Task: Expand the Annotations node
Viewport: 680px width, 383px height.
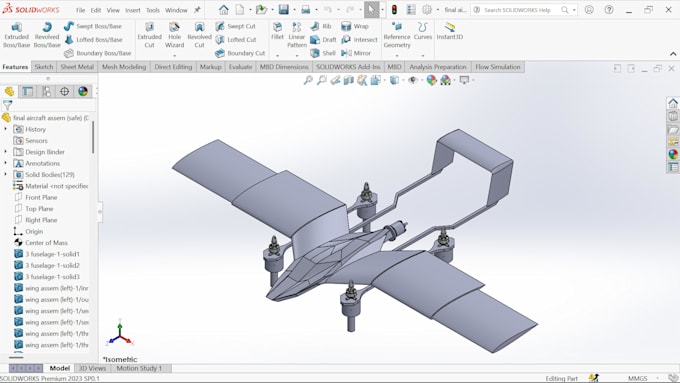Action: 6,163
